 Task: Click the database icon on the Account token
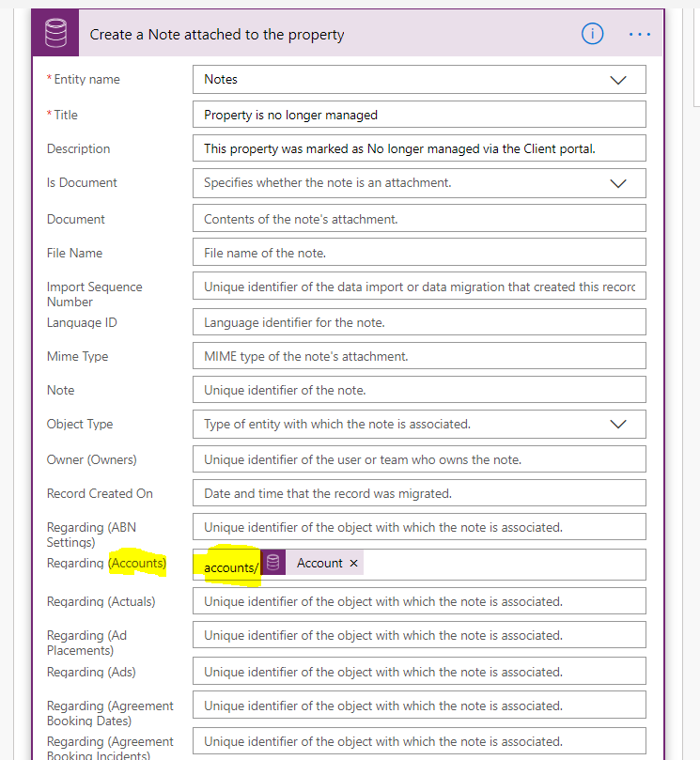click(272, 564)
